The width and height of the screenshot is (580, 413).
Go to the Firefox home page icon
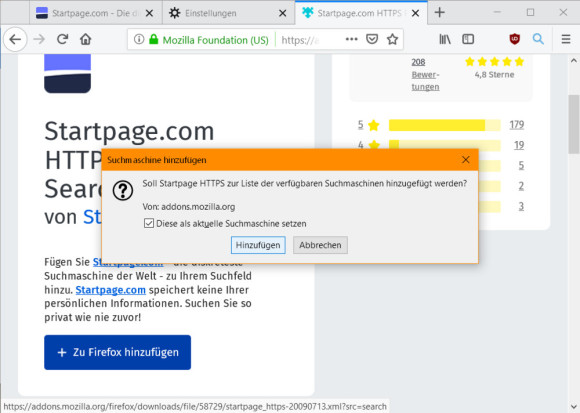(85, 39)
